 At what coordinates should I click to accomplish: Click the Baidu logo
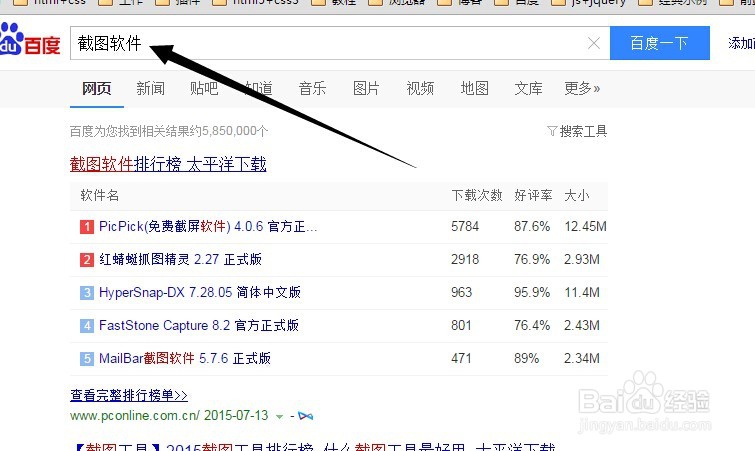click(x=30, y=40)
